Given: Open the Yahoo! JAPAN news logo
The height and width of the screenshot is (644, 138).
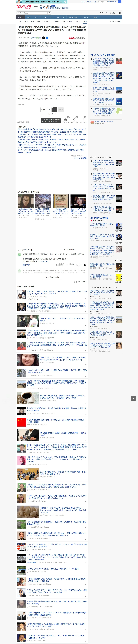Looking at the screenshot, I should click(x=27, y=7).
